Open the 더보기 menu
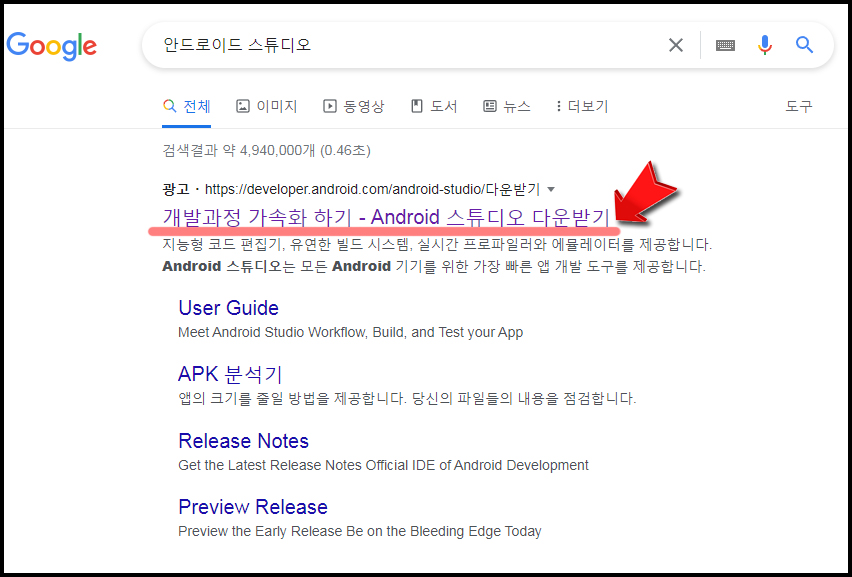The height and width of the screenshot is (577, 852). 581,106
